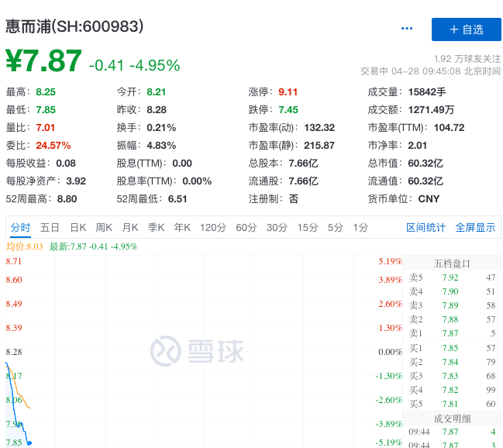The image size is (503, 448).
Task: Select the 卖3 order row at 7.89
Action: click(x=452, y=305)
